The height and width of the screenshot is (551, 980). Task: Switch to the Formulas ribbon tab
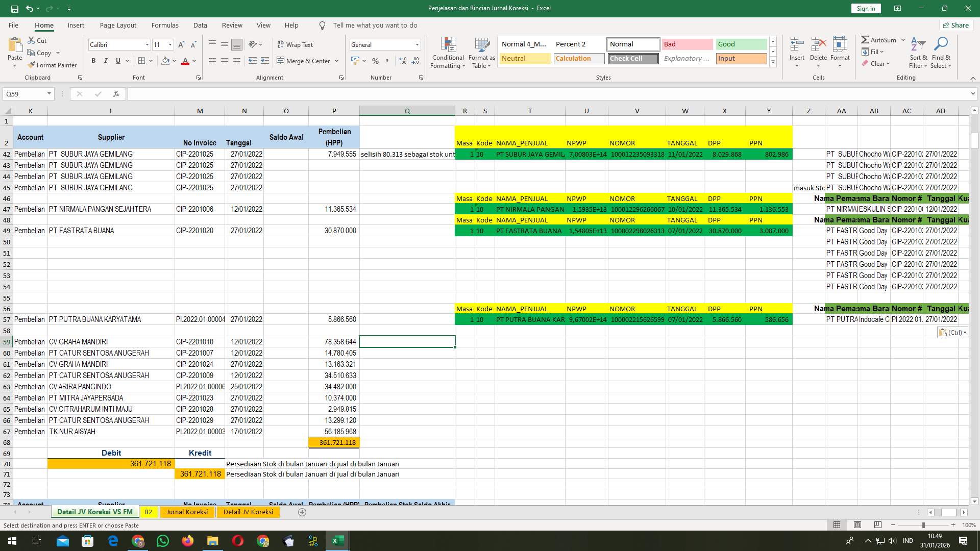(x=165, y=25)
